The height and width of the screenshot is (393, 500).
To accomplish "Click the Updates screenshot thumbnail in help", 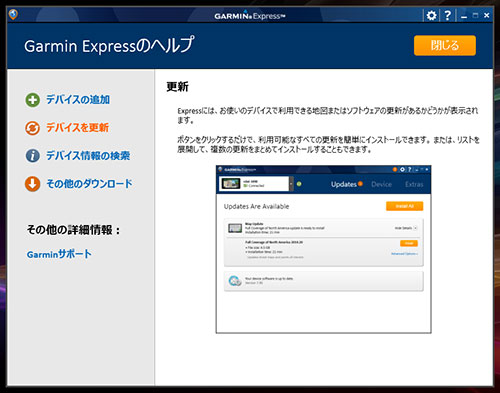I will tap(323, 249).
